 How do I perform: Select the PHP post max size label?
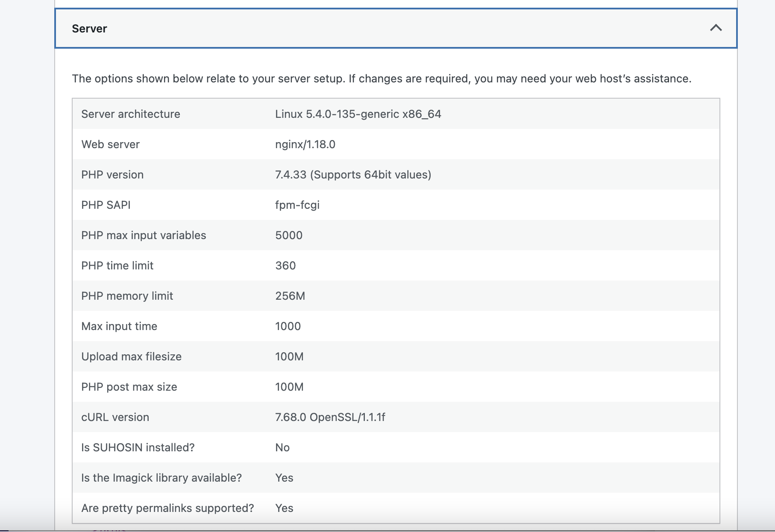coord(129,387)
